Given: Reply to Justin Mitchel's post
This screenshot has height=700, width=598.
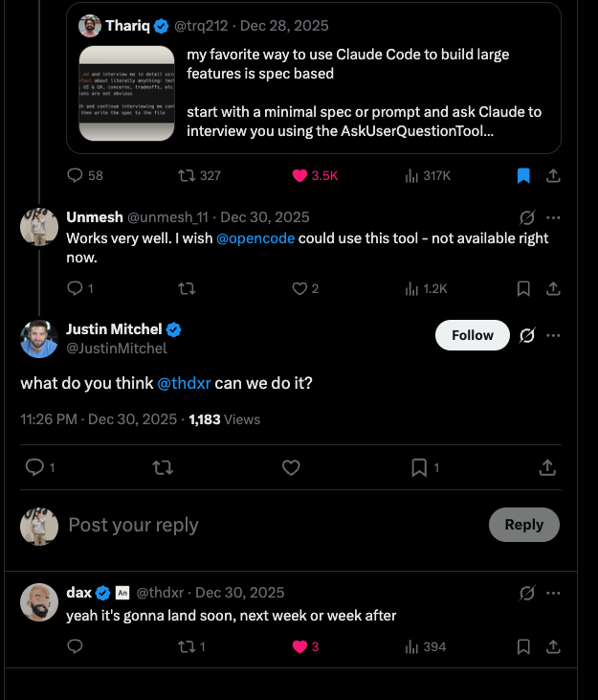Looking at the screenshot, I should pos(34,467).
